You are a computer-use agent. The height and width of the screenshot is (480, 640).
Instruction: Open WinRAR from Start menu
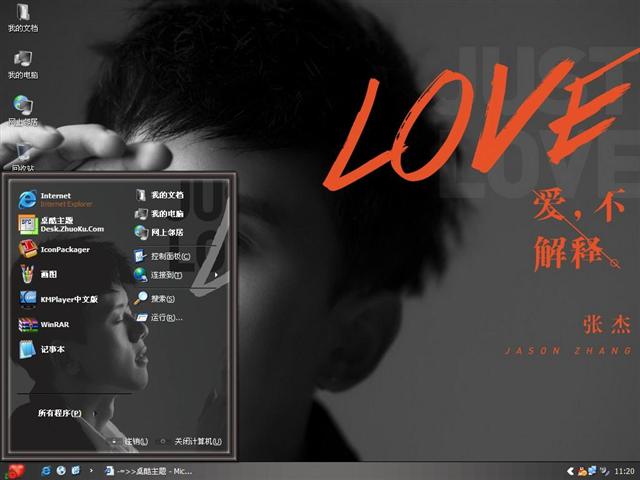tap(44, 324)
